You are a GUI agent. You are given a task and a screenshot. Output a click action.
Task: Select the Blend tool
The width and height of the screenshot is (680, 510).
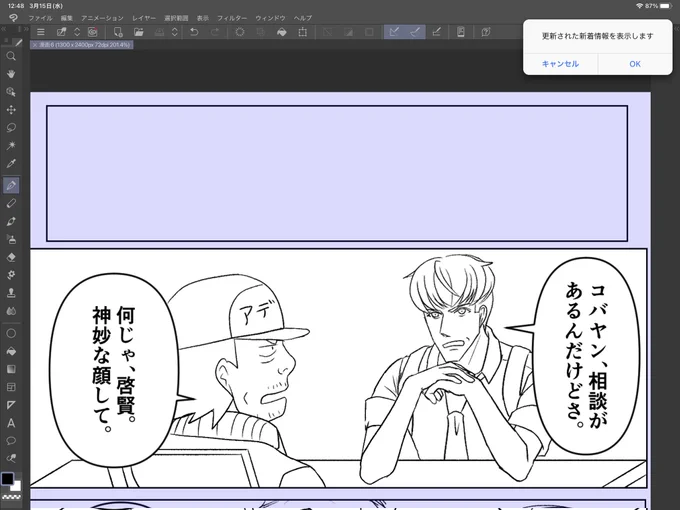11,311
